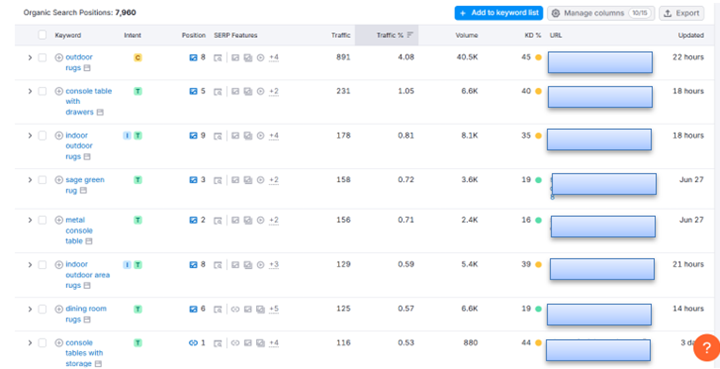
Task: Expand the console tables with storage row
Action: click(30, 343)
